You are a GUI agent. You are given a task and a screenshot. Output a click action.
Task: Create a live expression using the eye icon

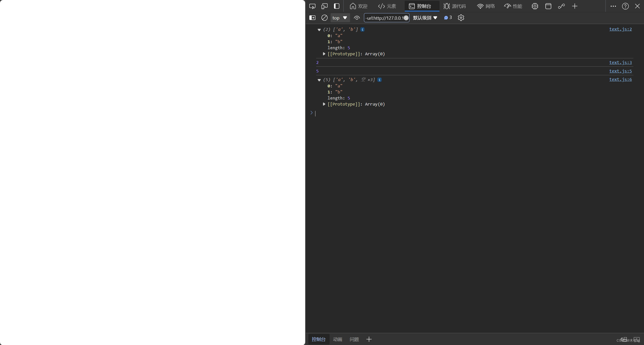click(x=357, y=18)
